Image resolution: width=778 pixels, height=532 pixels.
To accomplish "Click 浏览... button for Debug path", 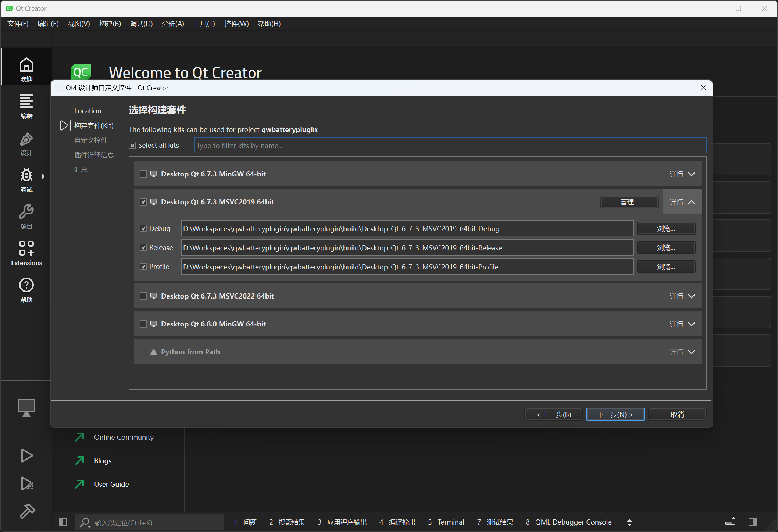I will click(666, 228).
